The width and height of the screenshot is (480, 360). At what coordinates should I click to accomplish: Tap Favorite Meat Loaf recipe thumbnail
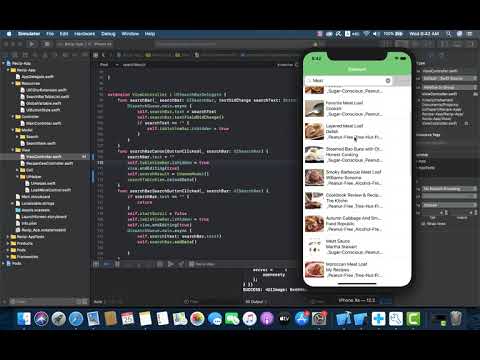pyautogui.click(x=314, y=109)
